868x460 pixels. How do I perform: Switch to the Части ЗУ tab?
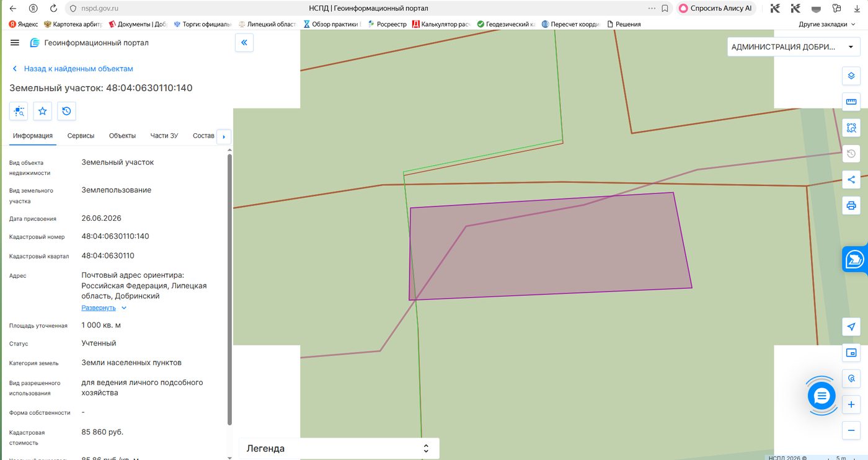(164, 136)
